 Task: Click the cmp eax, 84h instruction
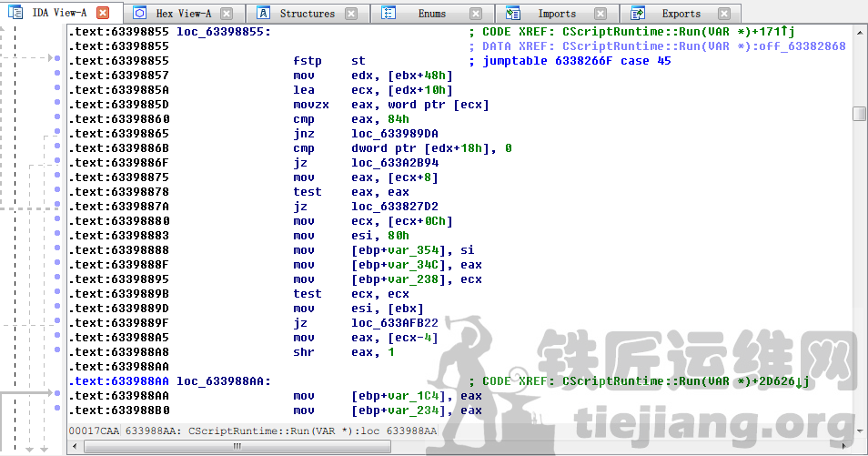point(351,119)
